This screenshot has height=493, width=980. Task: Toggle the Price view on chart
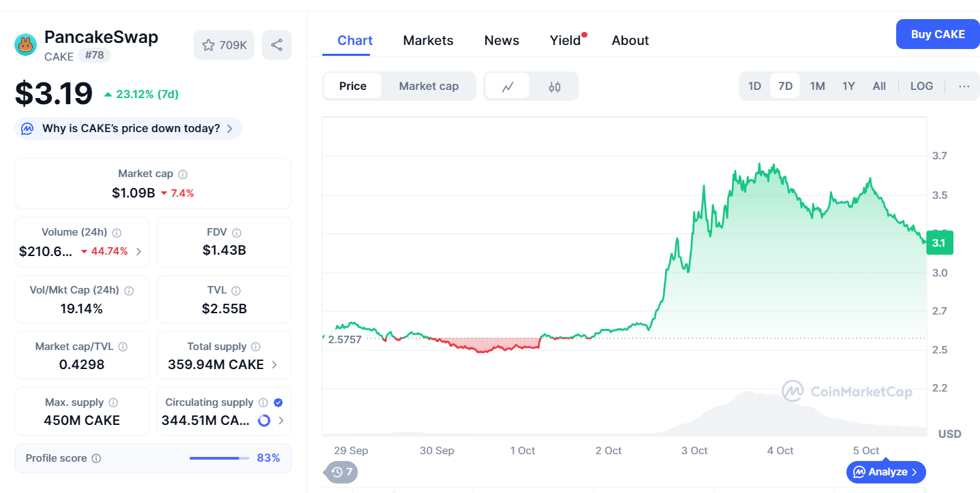coord(352,86)
